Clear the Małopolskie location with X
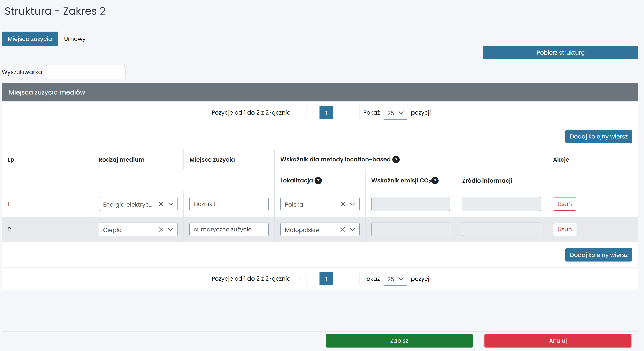 (342, 230)
